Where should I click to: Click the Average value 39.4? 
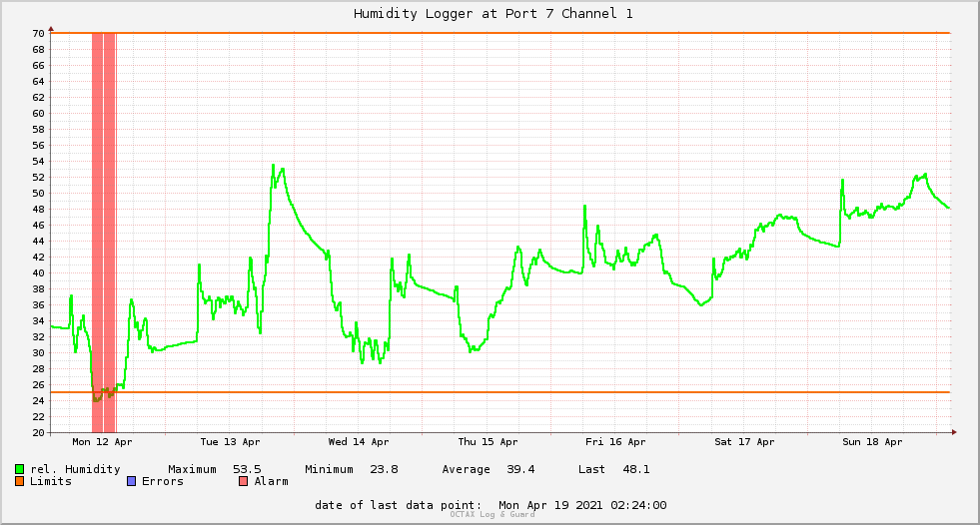point(520,469)
